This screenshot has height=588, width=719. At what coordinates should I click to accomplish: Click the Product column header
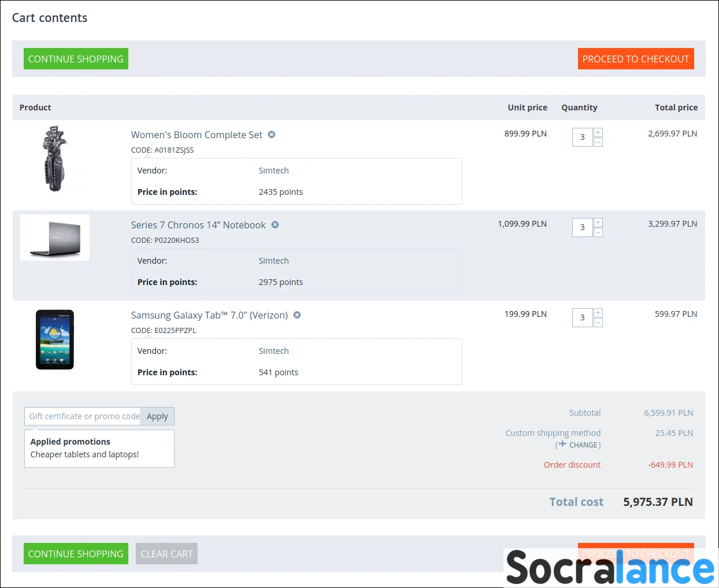coord(35,108)
